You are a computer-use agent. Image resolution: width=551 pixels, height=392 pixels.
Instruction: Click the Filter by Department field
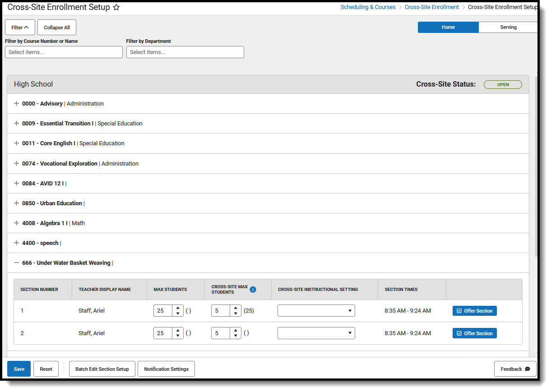coord(185,52)
